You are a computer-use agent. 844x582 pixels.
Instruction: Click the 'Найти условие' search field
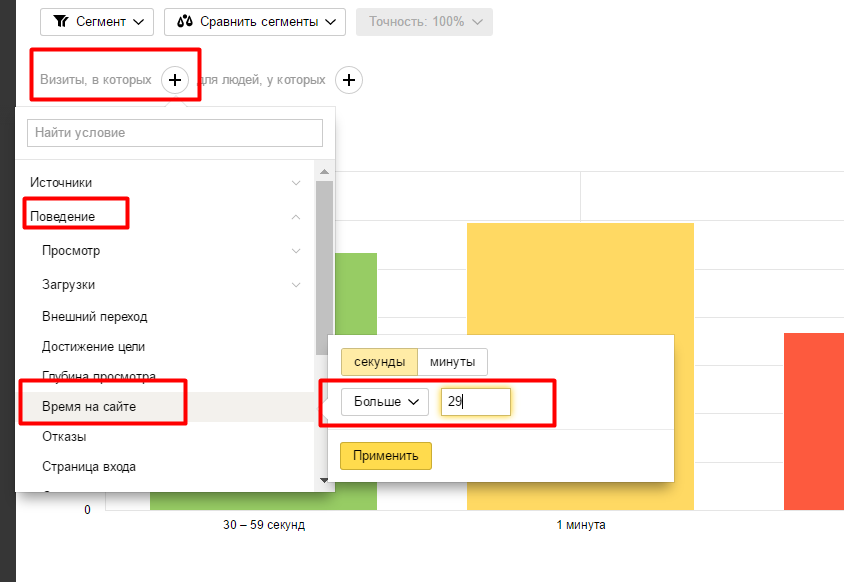coord(175,133)
